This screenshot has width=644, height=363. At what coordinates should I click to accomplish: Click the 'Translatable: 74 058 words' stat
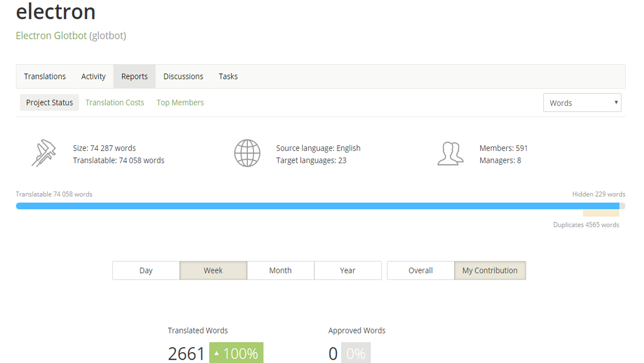tap(119, 160)
